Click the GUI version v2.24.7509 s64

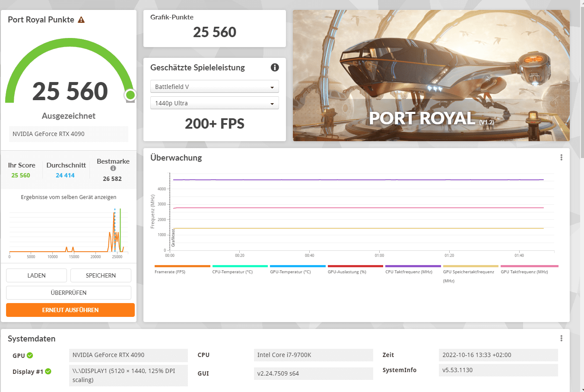point(314,373)
